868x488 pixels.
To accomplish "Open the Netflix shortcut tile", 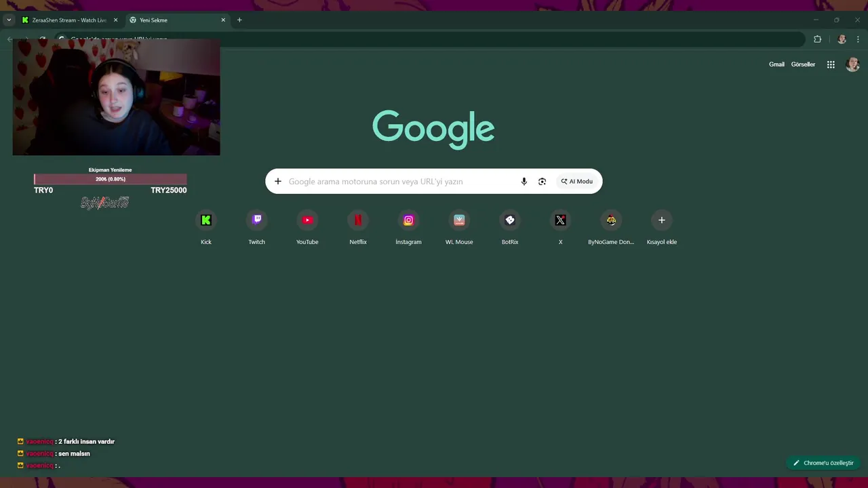I will (x=358, y=228).
